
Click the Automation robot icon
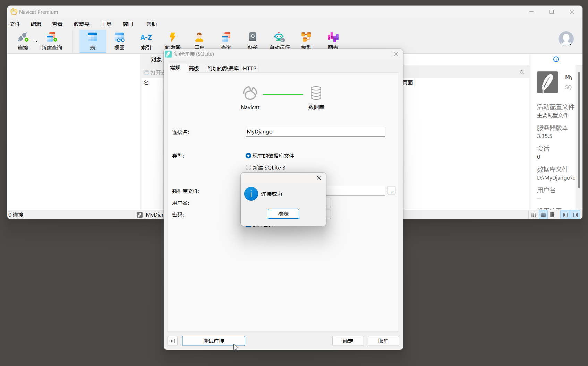[x=279, y=37]
